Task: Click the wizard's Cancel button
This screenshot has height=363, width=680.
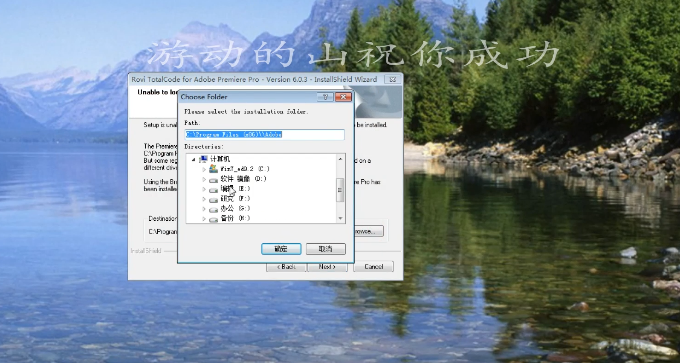Action: tap(373, 266)
